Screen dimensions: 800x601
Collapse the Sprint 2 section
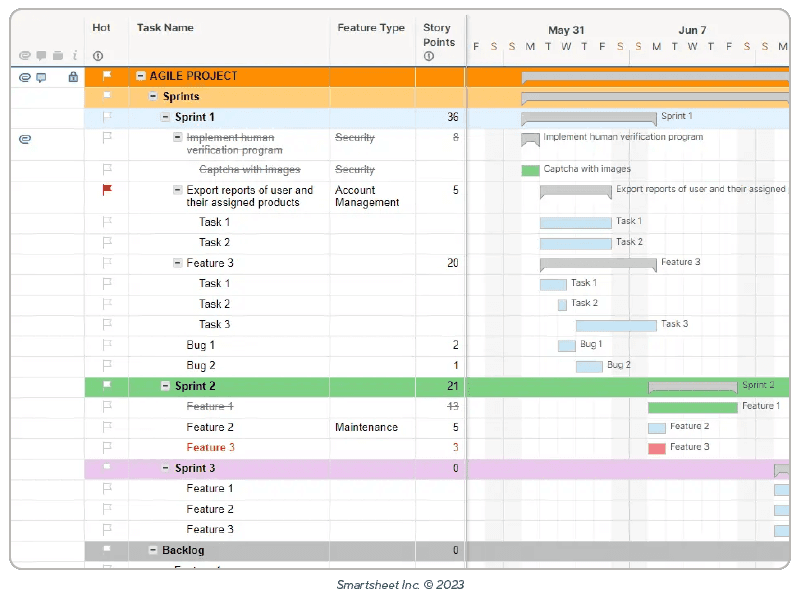pos(165,386)
